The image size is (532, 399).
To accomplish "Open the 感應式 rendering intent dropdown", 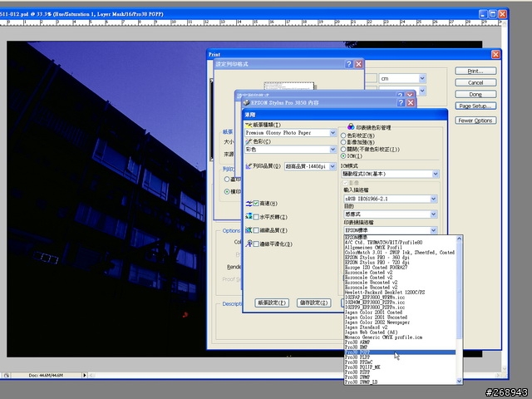I will [x=434, y=214].
